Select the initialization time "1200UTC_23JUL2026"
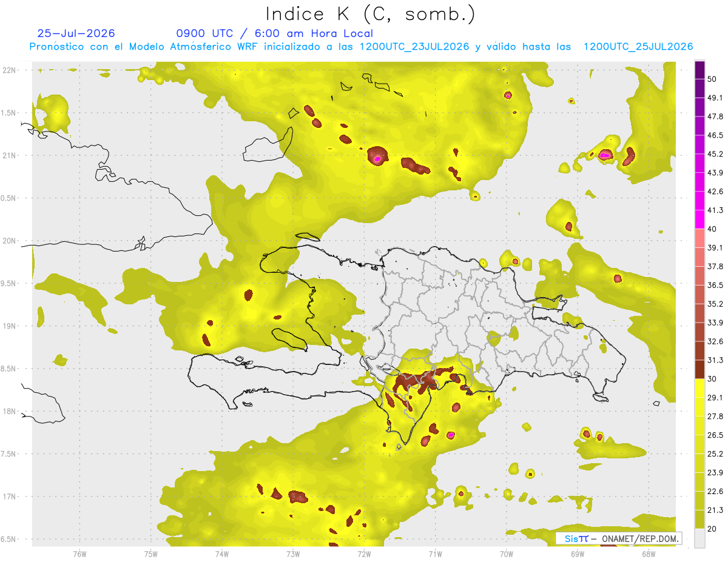The image size is (728, 562). coord(415,47)
